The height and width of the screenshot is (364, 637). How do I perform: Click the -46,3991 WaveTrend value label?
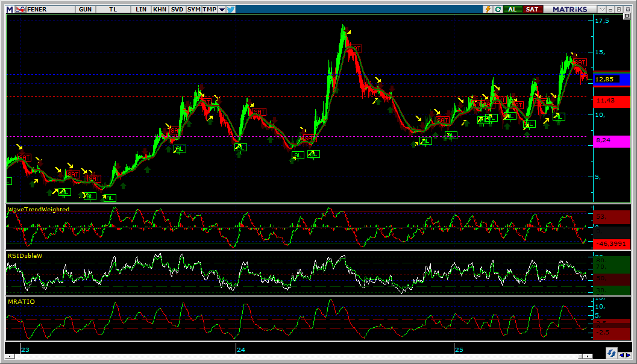click(610, 245)
